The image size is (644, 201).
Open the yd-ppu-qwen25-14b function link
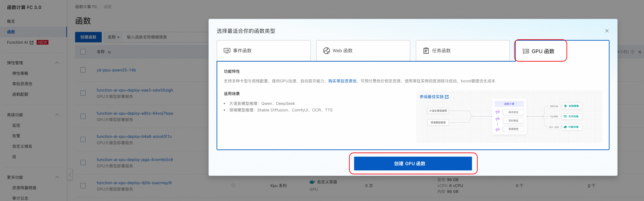116,70
